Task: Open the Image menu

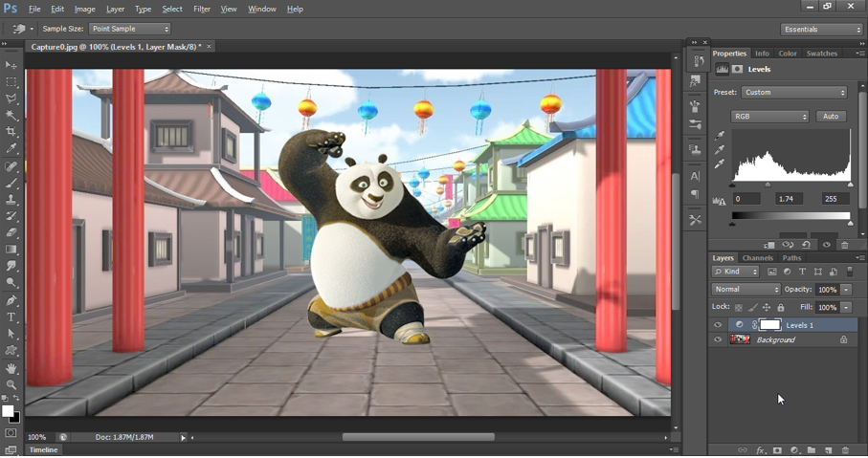Action: 85,9
